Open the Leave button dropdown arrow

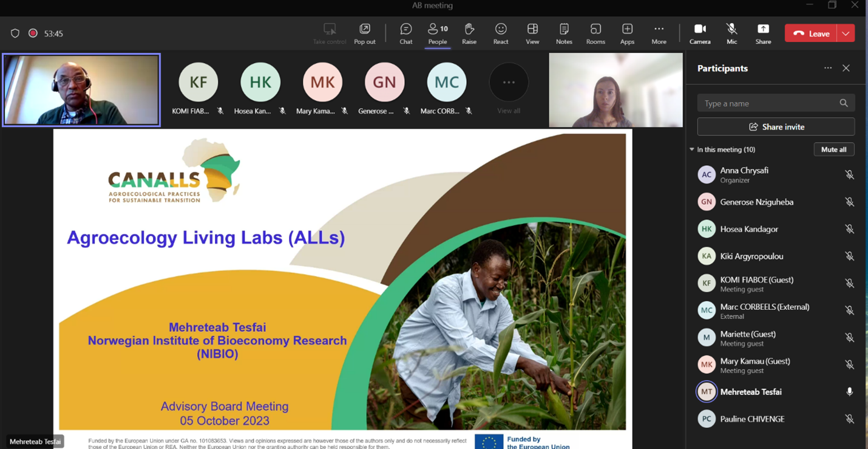(846, 33)
